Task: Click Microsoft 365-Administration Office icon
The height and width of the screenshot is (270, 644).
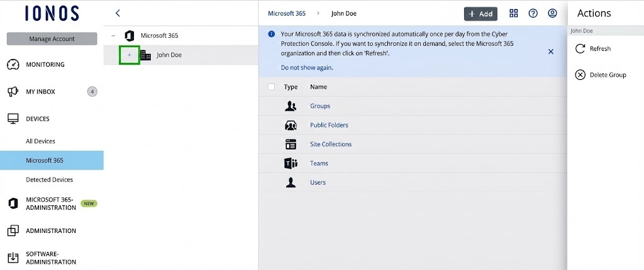Action: pyautogui.click(x=13, y=203)
